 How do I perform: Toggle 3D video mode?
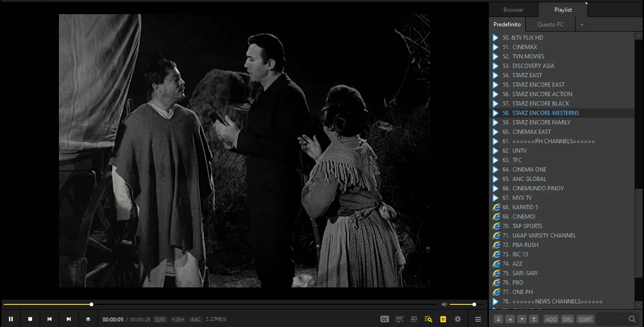pyautogui.click(x=413, y=319)
